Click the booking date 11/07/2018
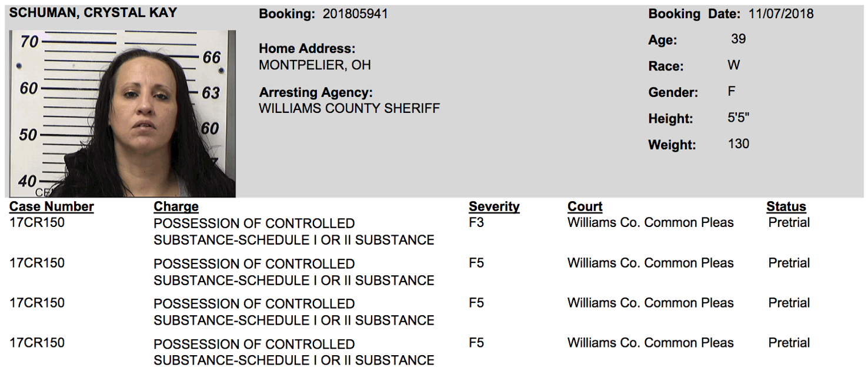 (x=781, y=14)
